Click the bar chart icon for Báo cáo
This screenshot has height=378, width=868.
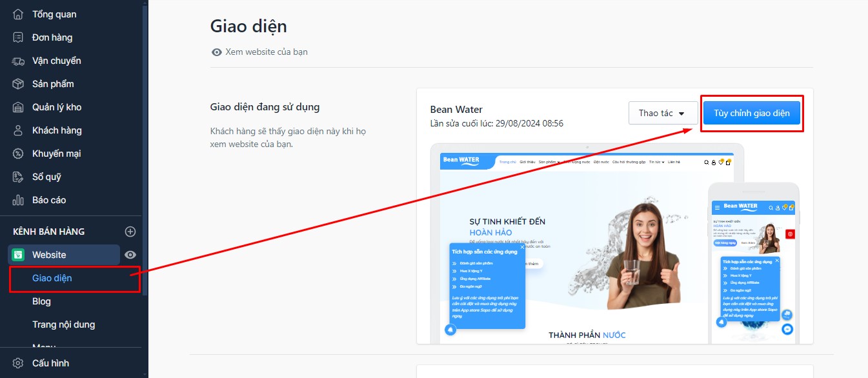coord(18,200)
